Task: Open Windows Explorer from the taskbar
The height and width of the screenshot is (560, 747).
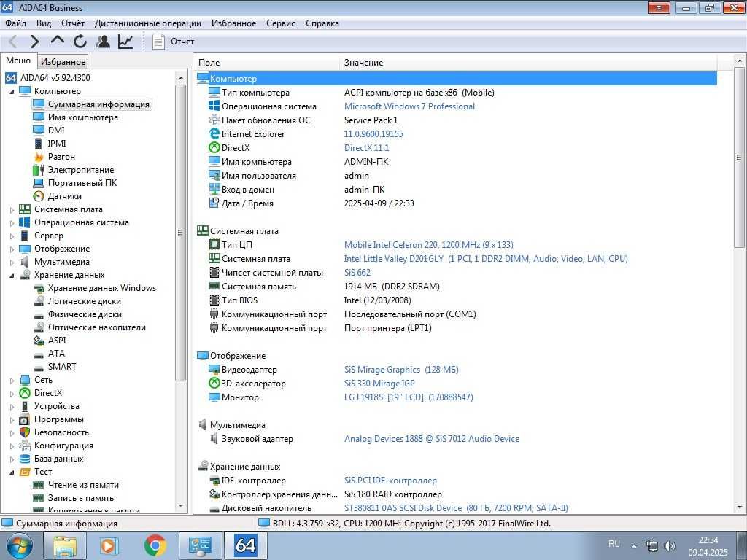Action: [65, 545]
